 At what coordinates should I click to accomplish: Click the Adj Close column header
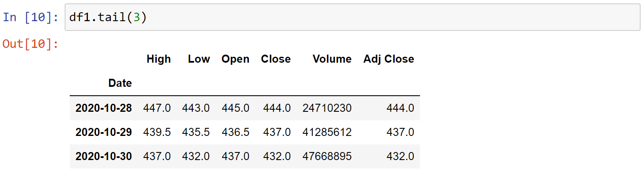388,59
